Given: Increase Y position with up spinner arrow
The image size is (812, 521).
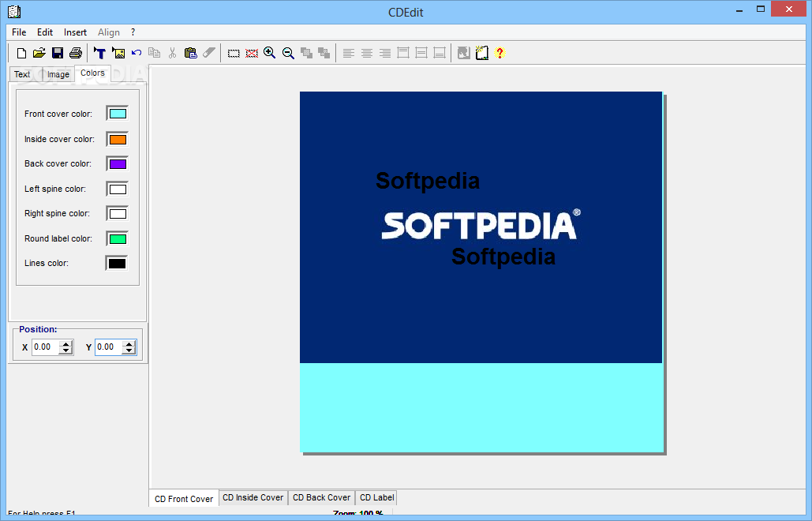Looking at the screenshot, I should (x=129, y=344).
